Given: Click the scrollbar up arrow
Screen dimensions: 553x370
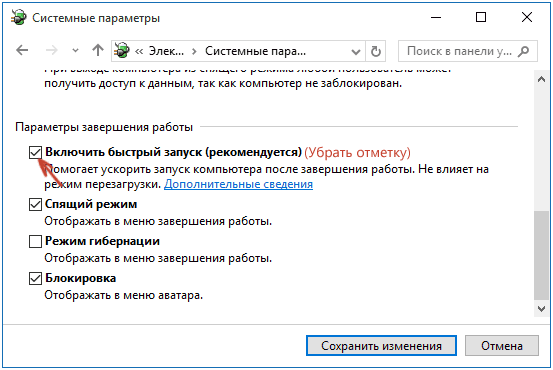Looking at the screenshot, I should click(541, 80).
